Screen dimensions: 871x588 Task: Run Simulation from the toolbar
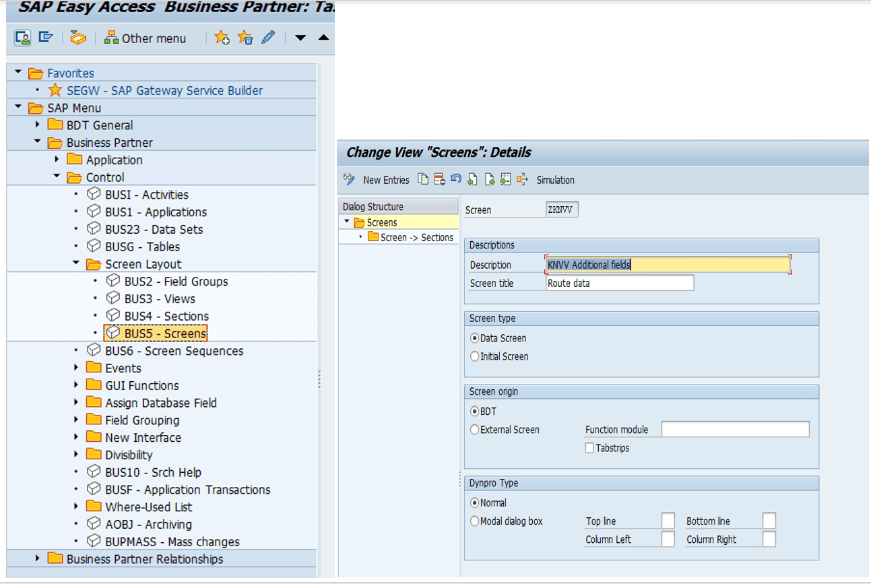pyautogui.click(x=556, y=180)
